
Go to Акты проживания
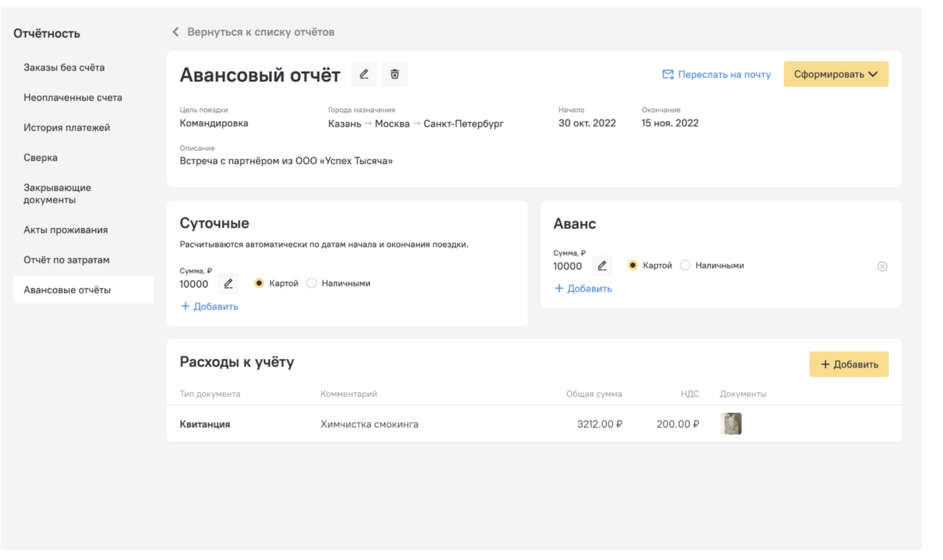66,230
